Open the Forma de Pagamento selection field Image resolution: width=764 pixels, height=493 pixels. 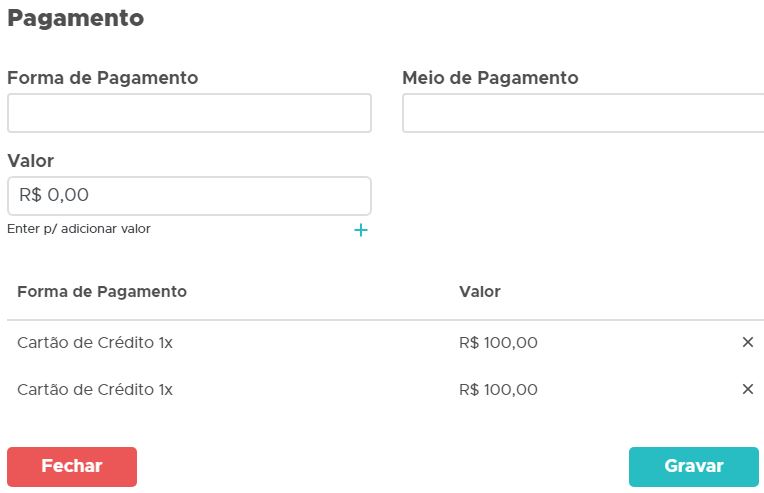coord(189,113)
